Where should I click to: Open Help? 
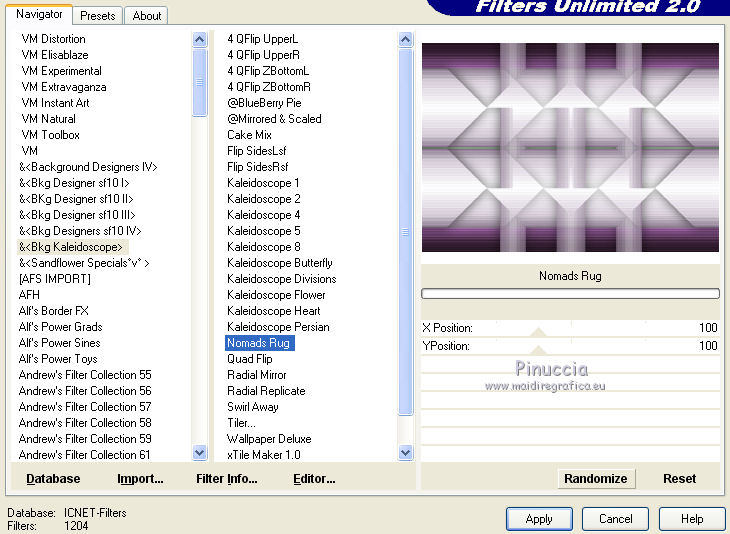(x=692, y=519)
